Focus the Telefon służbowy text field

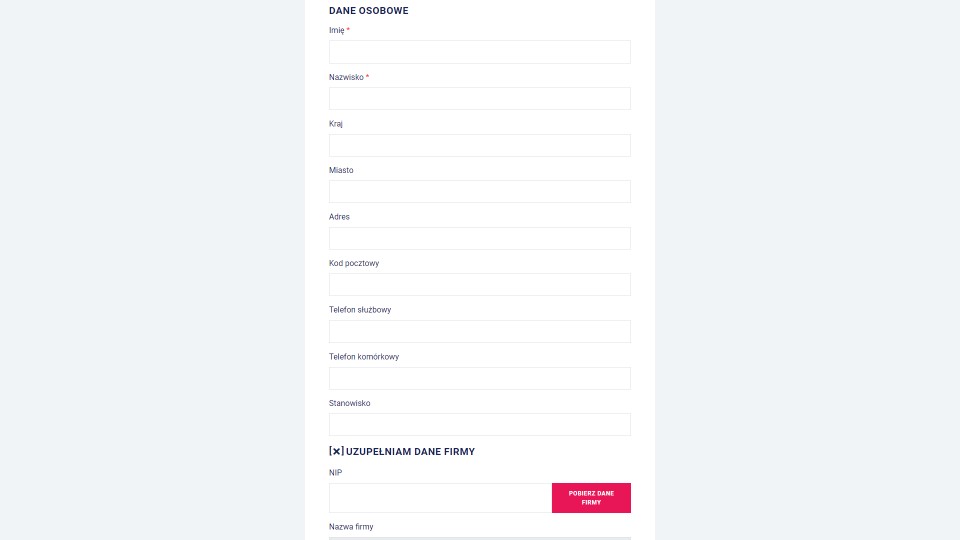(479, 331)
